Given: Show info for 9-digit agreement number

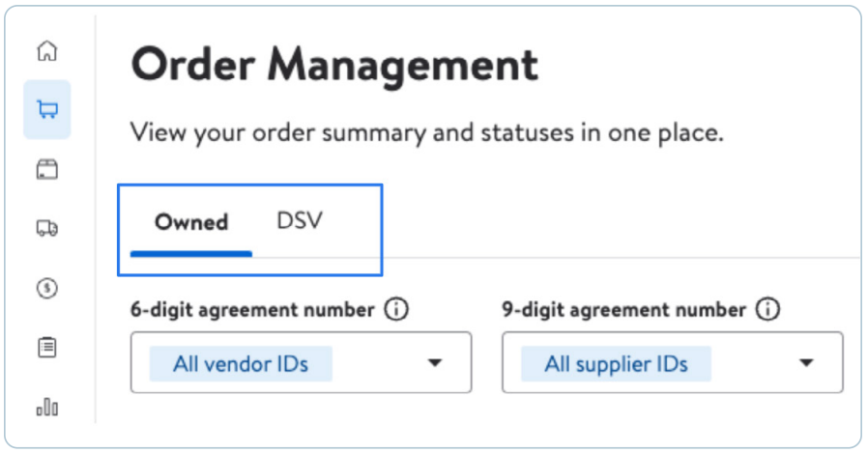Looking at the screenshot, I should point(767,309).
